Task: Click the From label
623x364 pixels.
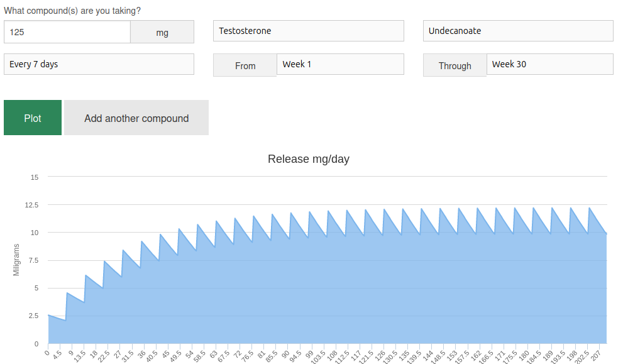Action: tap(245, 65)
